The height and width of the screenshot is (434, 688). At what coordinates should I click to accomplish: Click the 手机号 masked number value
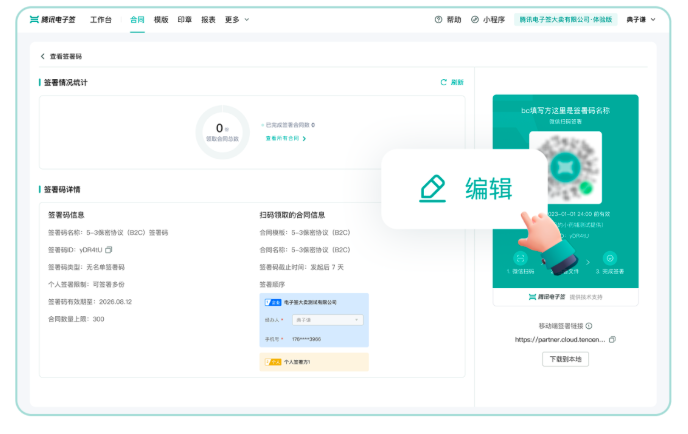click(306, 339)
